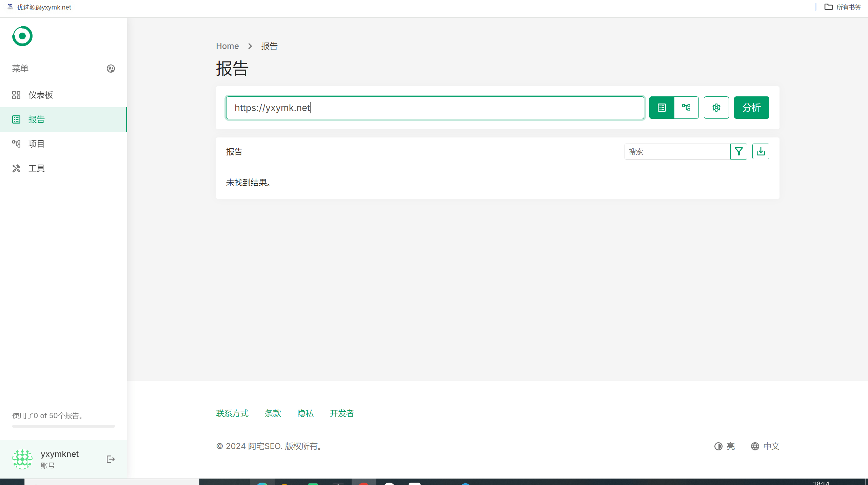Open the gear settings button
Screen dimensions: 868x485
716,108
